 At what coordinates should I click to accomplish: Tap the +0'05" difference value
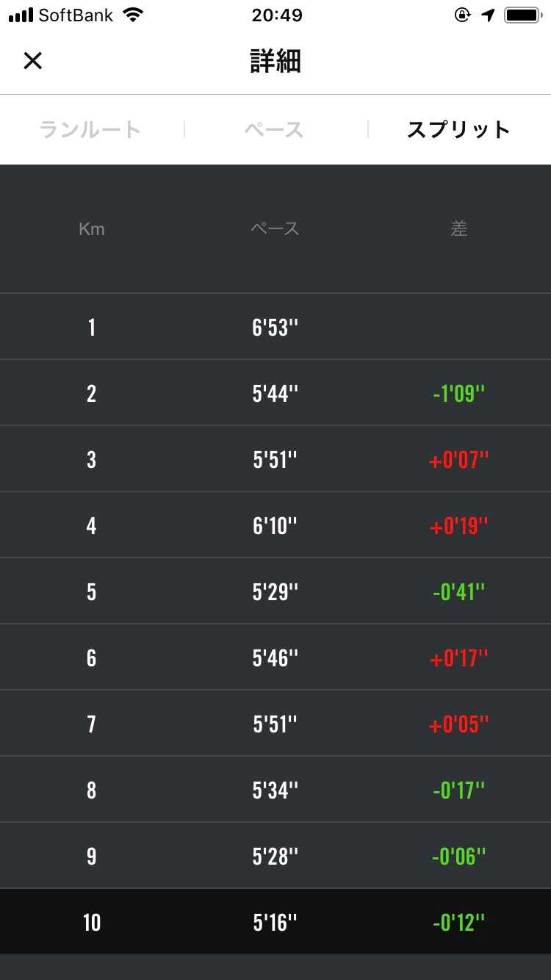coord(458,724)
